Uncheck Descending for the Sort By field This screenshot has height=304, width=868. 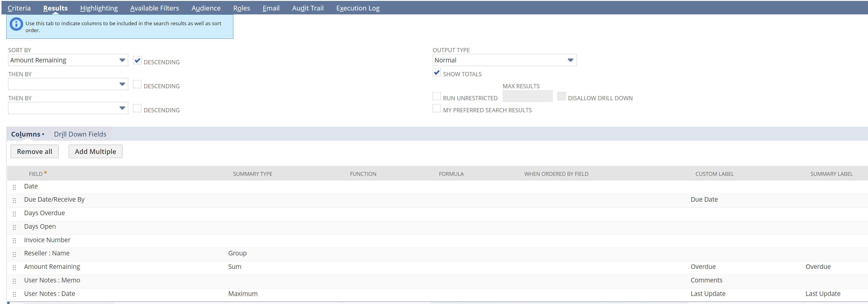pos(137,61)
